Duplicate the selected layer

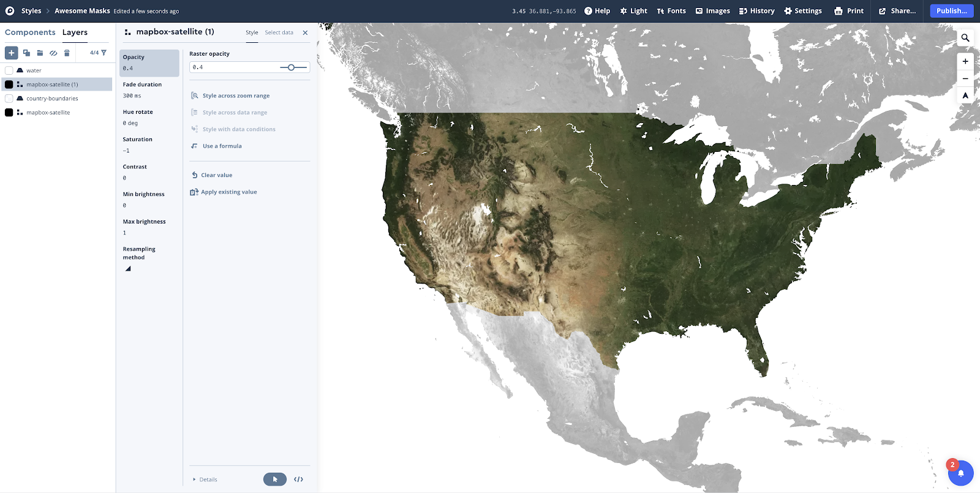click(x=26, y=53)
